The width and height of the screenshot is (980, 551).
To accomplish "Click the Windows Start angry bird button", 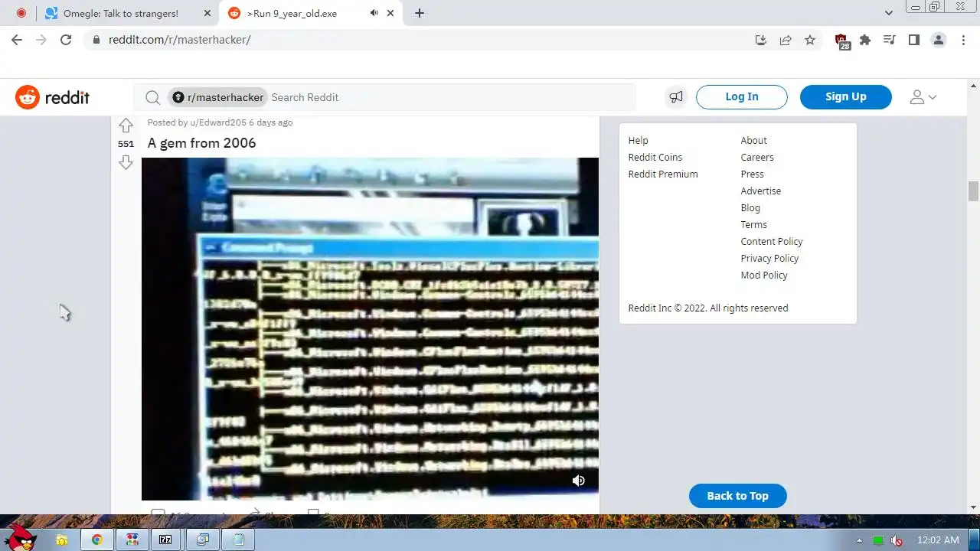I will tap(20, 538).
